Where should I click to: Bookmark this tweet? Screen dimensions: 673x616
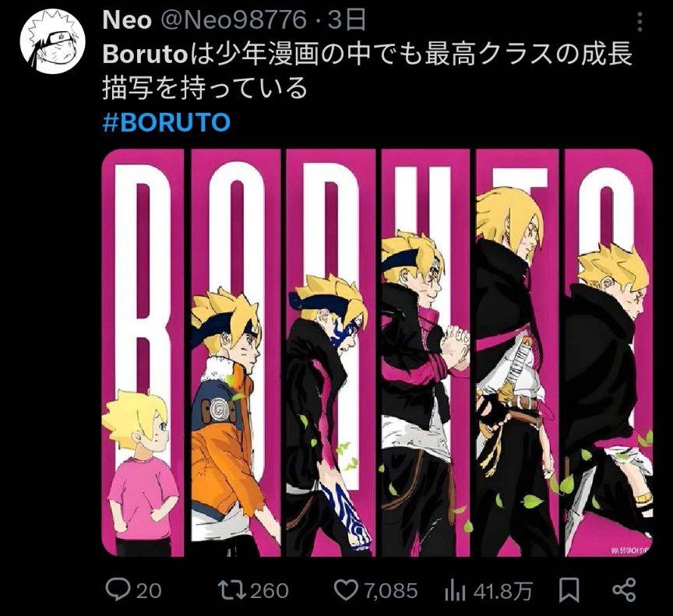(x=569, y=590)
